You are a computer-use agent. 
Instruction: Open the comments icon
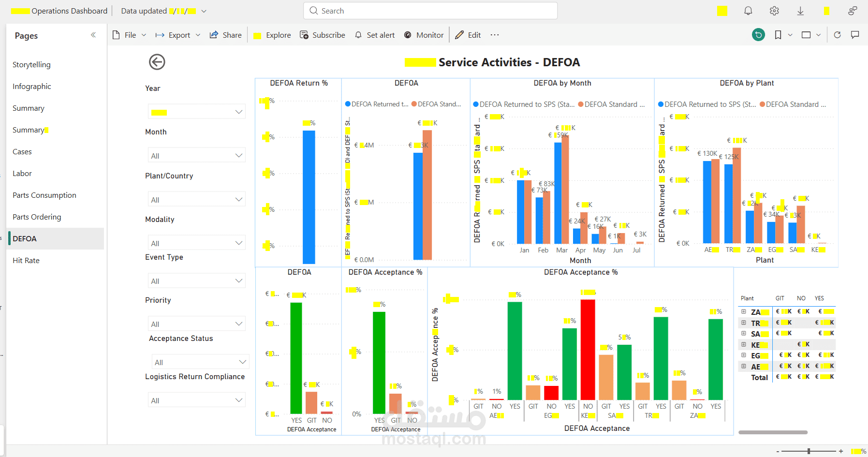(x=855, y=35)
